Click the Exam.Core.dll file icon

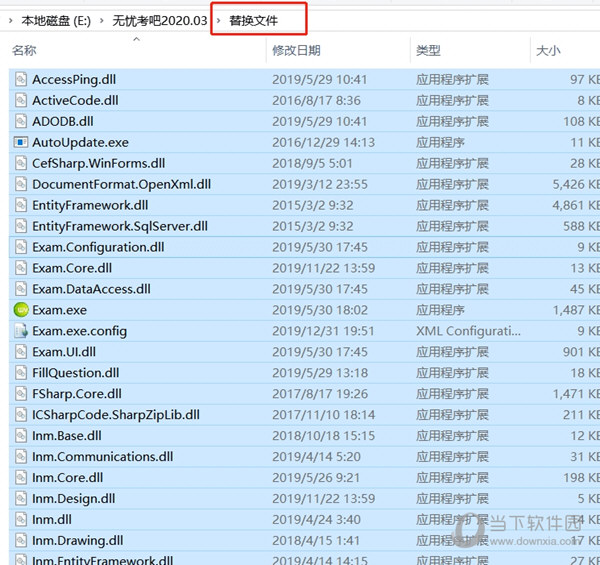tap(21, 268)
